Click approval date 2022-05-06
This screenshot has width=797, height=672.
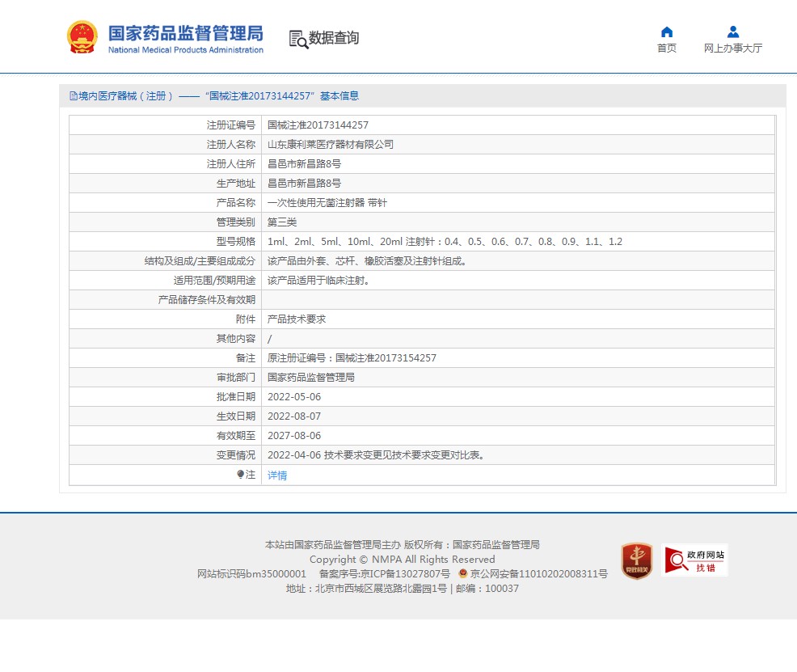click(294, 396)
